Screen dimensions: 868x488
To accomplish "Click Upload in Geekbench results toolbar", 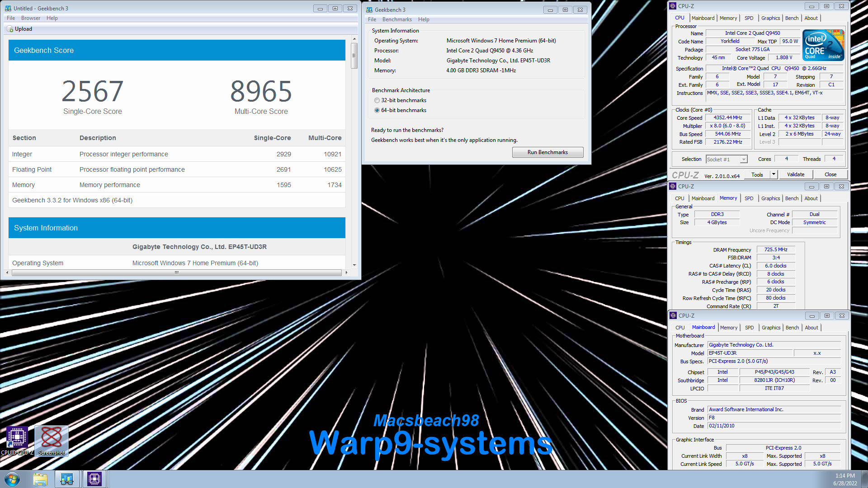I will tap(19, 29).
